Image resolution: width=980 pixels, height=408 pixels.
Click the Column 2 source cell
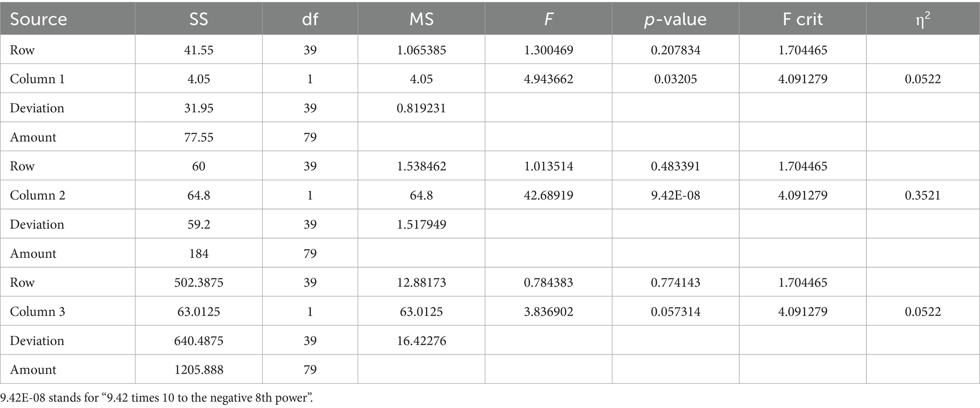pos(37,195)
